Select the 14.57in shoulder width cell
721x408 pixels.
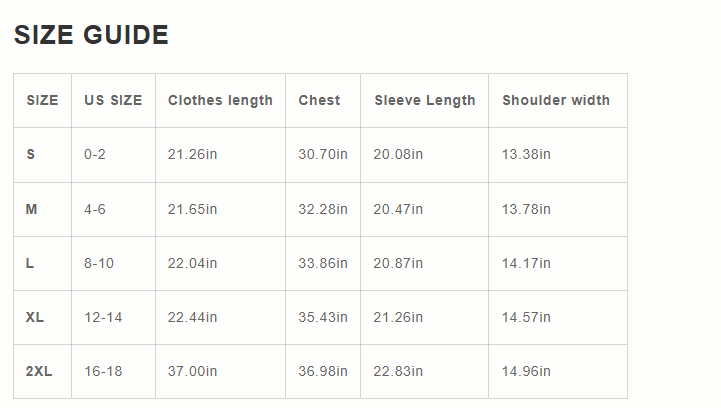526,317
